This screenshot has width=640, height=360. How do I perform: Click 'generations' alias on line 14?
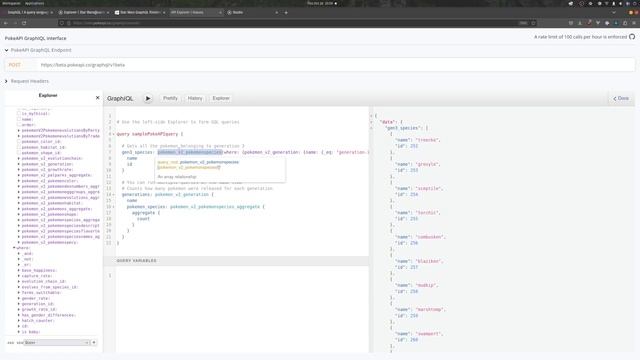136,195
